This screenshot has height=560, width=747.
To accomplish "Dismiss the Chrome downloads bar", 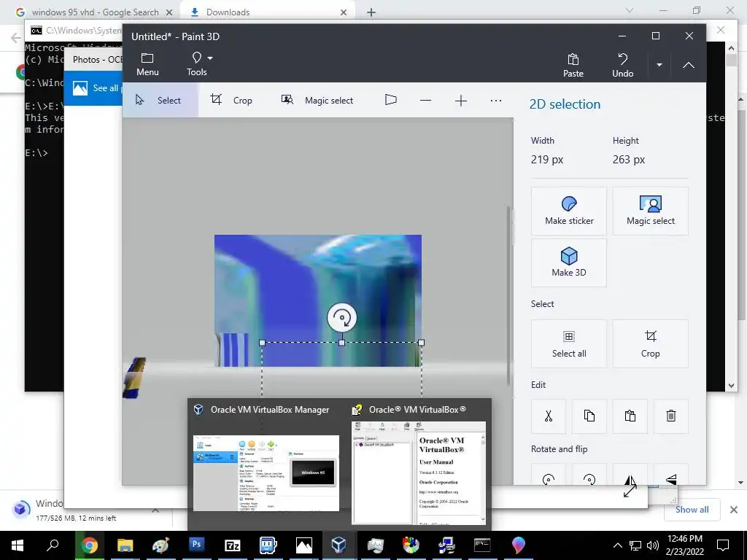I will pos(734,510).
